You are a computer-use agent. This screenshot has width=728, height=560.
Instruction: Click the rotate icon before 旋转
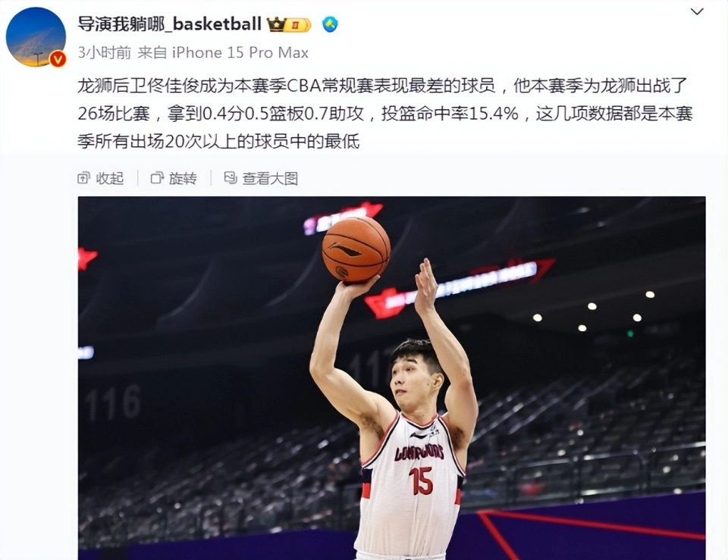tap(158, 177)
